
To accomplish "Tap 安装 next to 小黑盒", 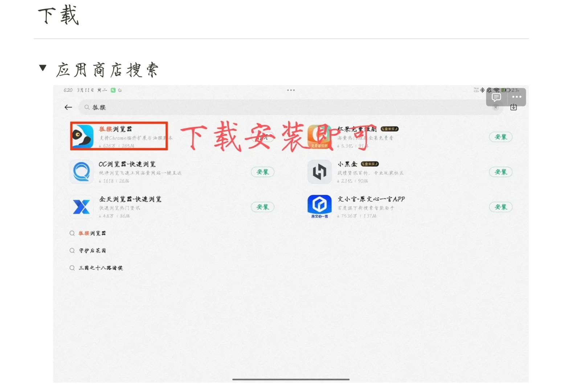I will [501, 172].
